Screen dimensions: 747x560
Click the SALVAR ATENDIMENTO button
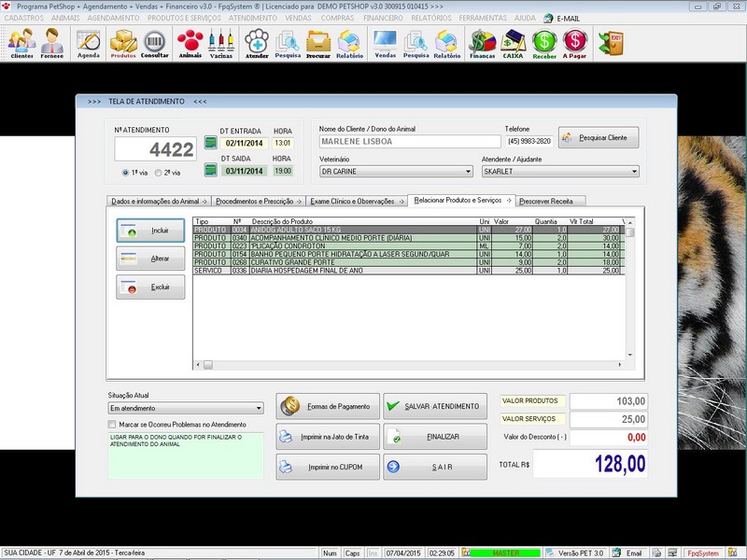click(434, 406)
